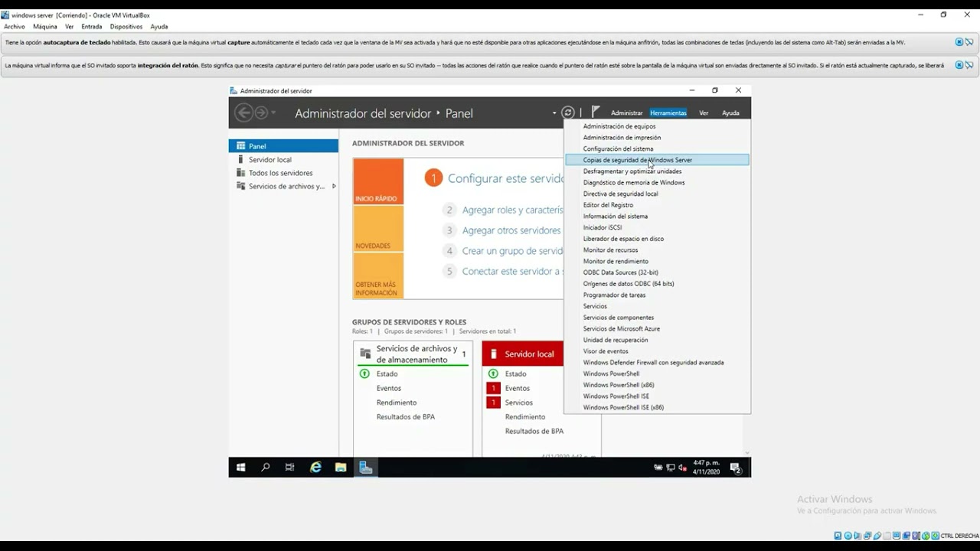Choose Programador de tareas
Viewport: 980px width, 551px height.
click(614, 295)
